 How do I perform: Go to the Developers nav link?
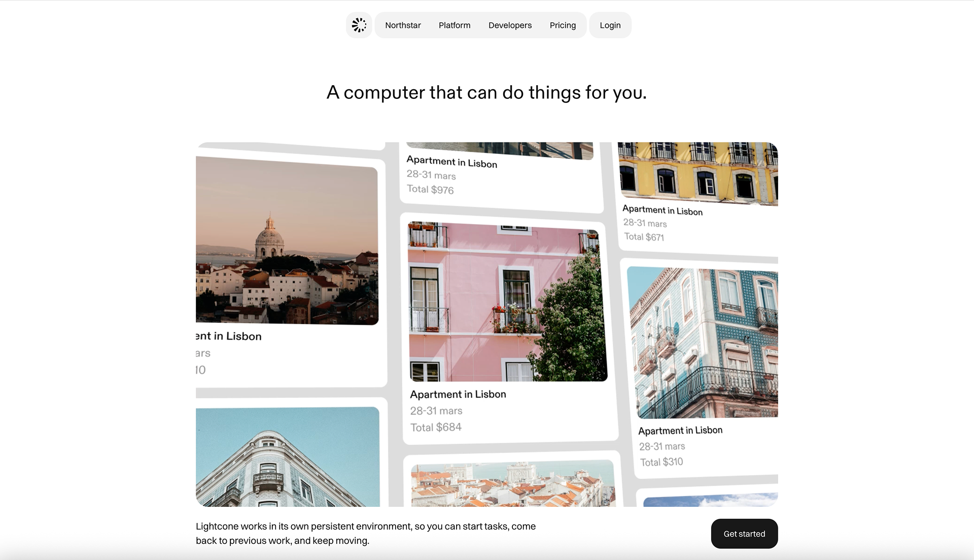tap(510, 25)
